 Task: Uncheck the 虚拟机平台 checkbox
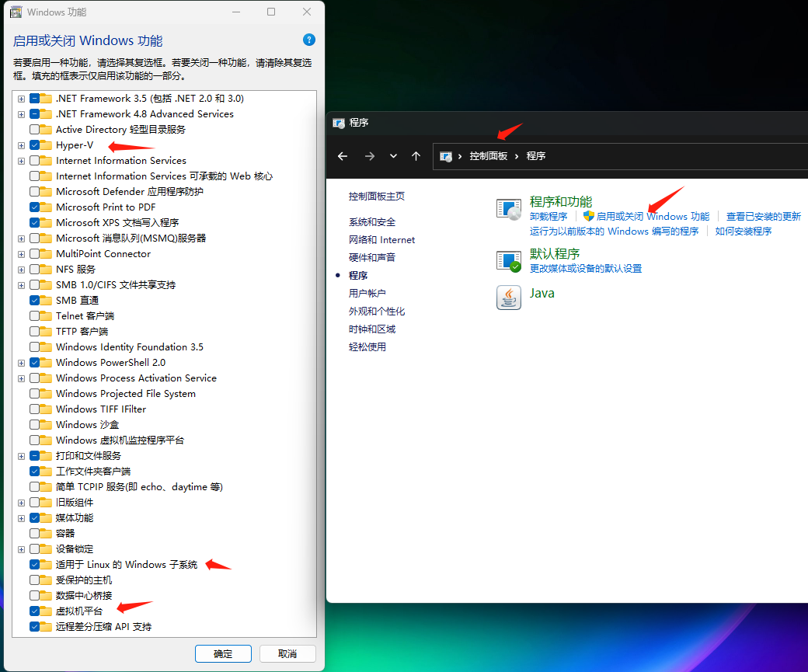point(34,611)
